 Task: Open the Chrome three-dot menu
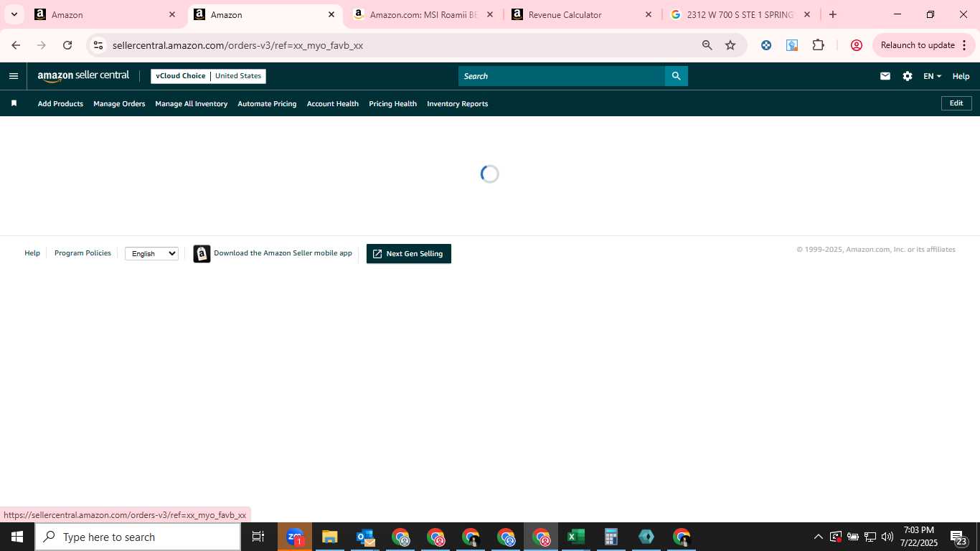coord(963,45)
